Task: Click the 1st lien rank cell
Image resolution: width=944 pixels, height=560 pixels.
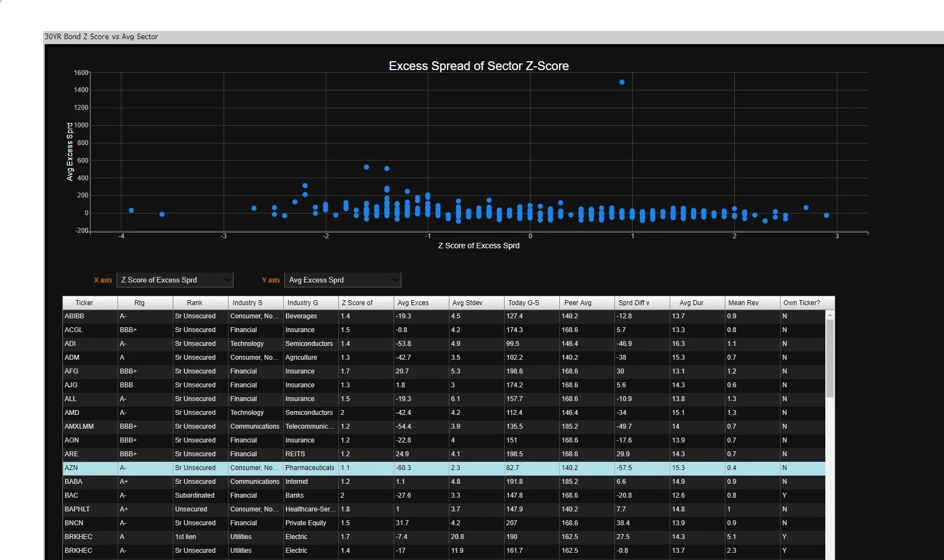Action: pos(200,537)
